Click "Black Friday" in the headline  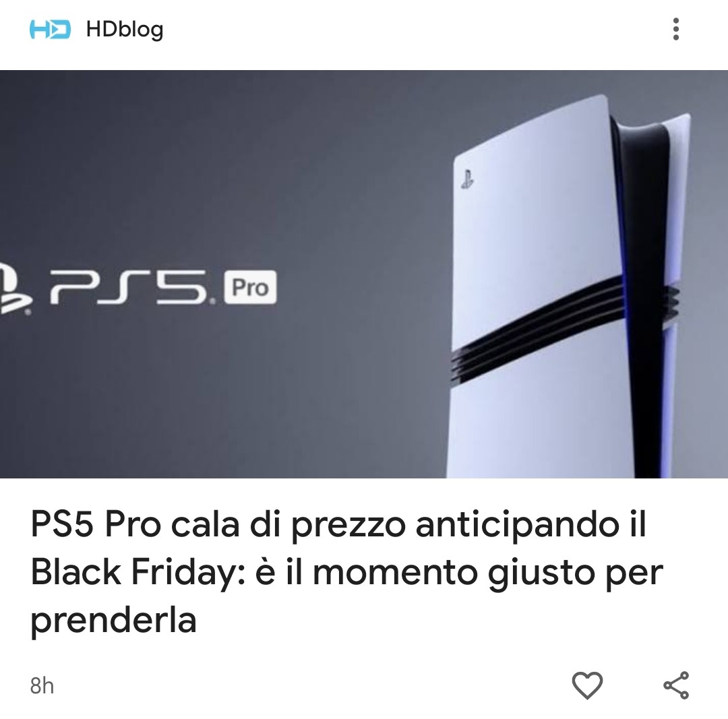[138, 572]
